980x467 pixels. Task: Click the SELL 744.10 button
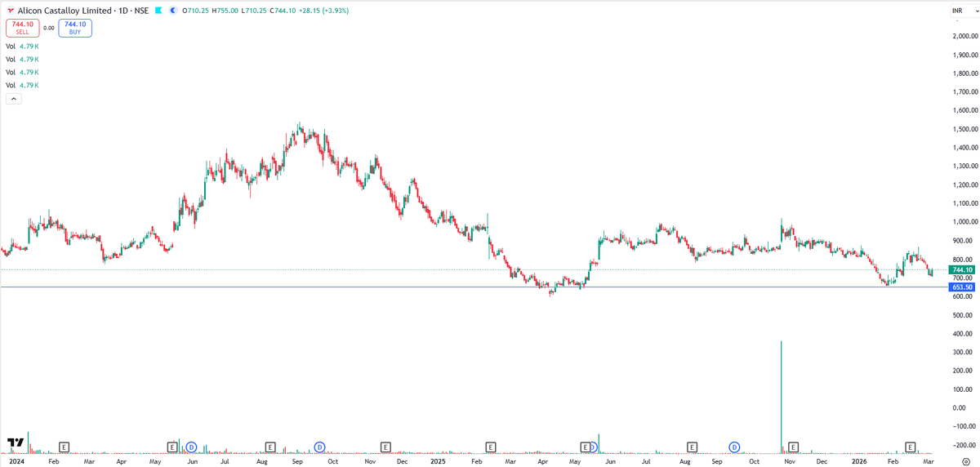click(21, 28)
